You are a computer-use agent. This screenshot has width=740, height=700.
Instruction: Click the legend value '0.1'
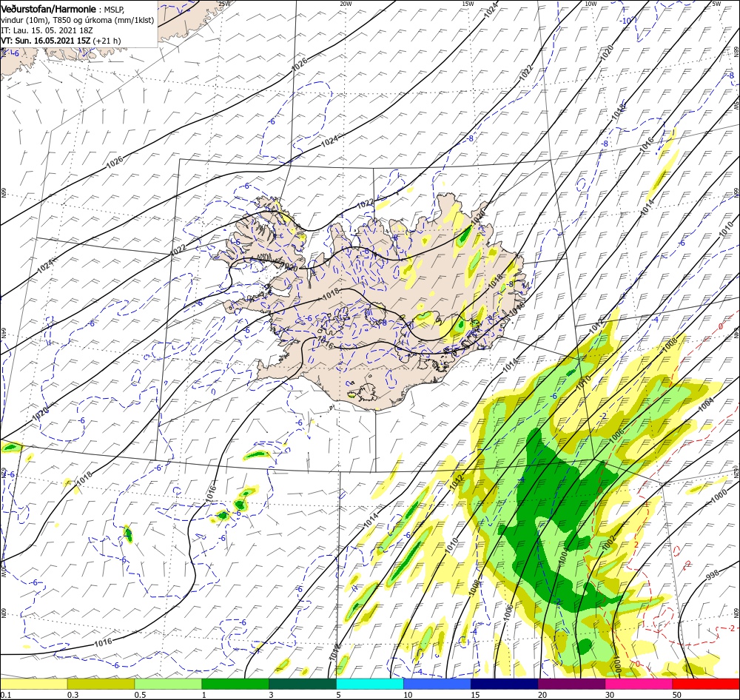click(x=6, y=694)
